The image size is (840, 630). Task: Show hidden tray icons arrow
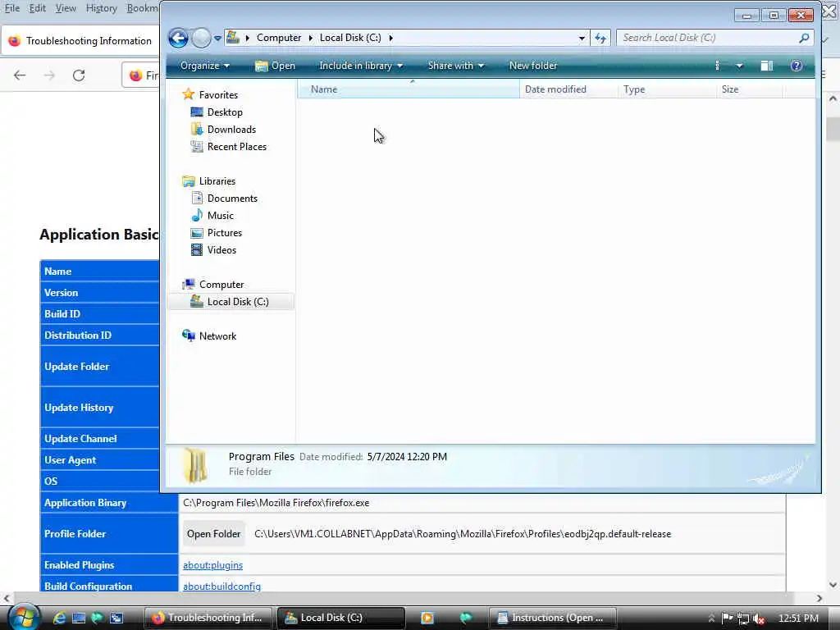(x=711, y=619)
